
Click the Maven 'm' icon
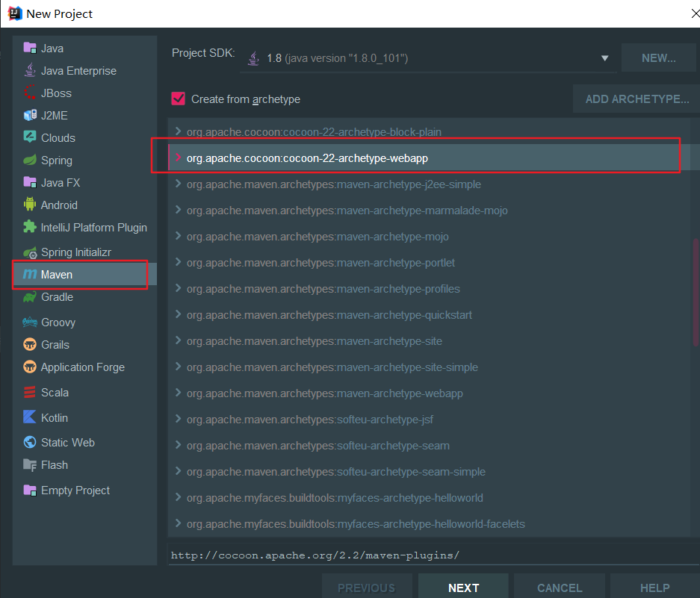click(30, 274)
